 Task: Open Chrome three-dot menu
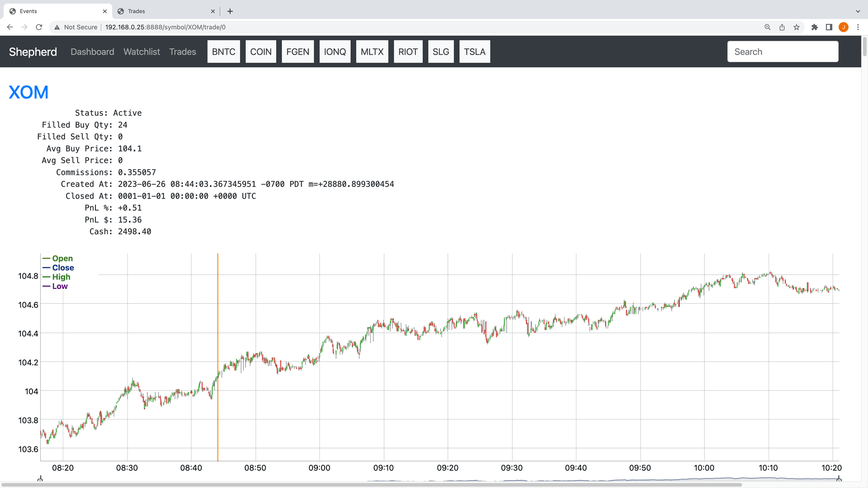pyautogui.click(x=858, y=27)
